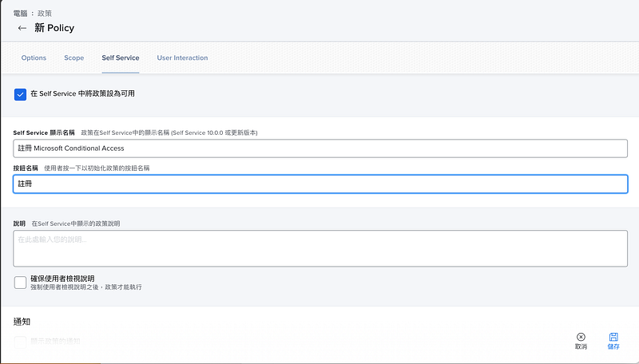Click the back arrow beside 新 Policy
The width and height of the screenshot is (639, 364).
[x=22, y=28]
